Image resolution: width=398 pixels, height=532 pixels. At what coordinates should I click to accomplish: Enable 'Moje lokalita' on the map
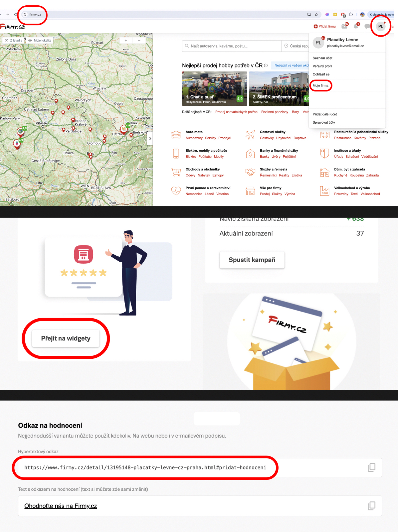pyautogui.click(x=40, y=40)
